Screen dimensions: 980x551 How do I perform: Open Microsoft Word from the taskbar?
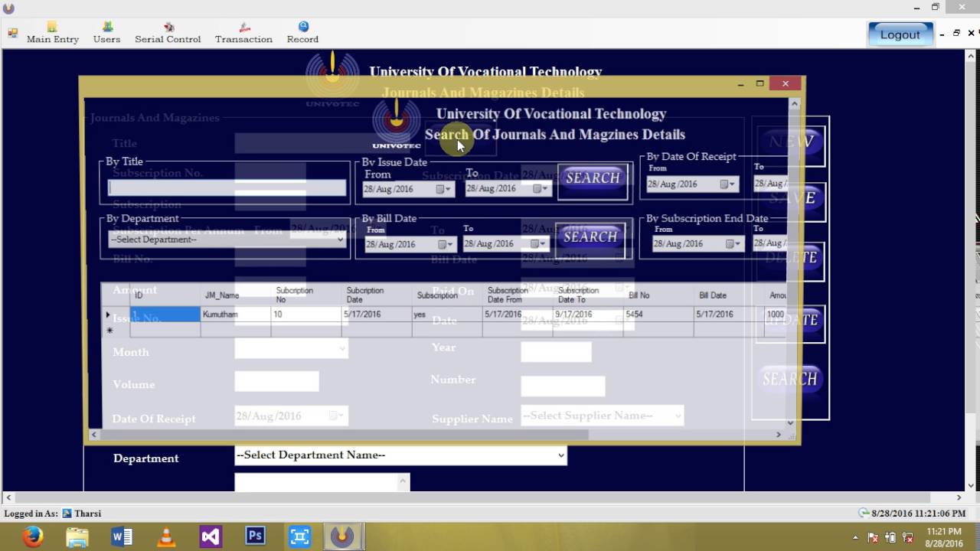click(x=122, y=537)
